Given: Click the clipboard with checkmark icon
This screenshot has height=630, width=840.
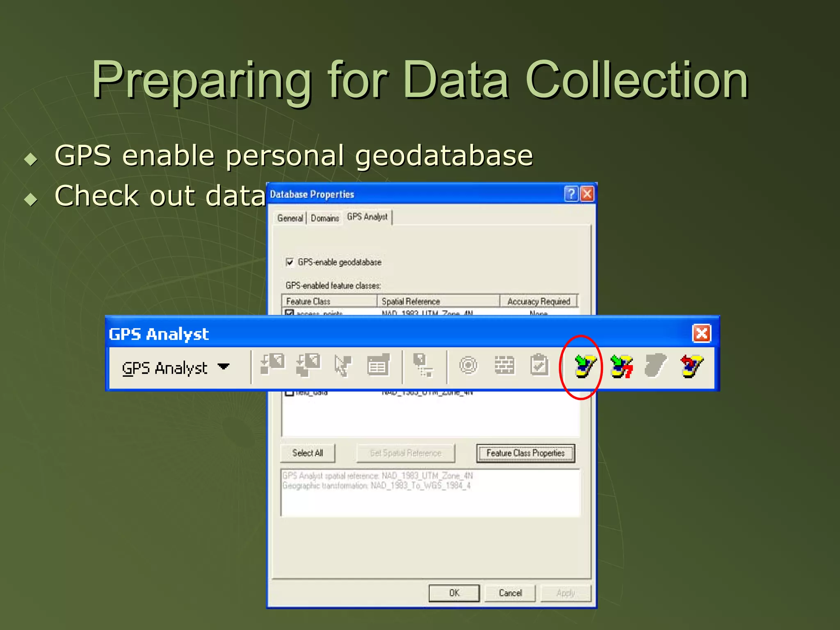Looking at the screenshot, I should point(539,364).
